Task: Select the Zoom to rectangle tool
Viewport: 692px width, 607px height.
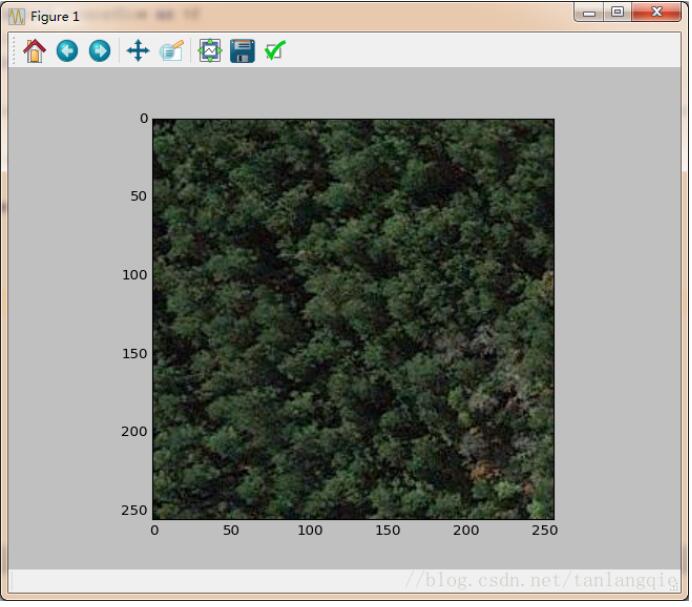Action: [171, 51]
